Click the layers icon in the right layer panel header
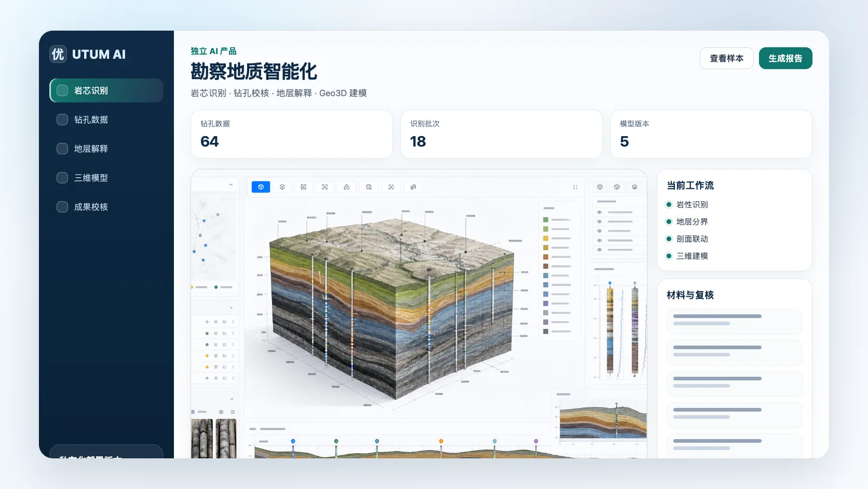The width and height of the screenshot is (868, 489). [634, 187]
